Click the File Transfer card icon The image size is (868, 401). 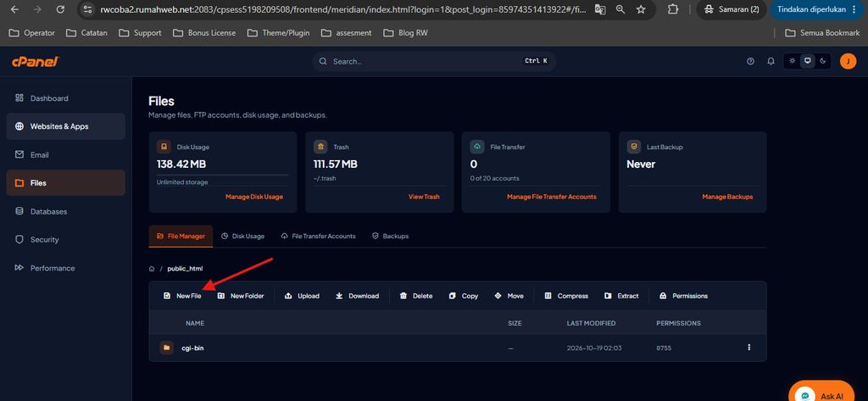(x=476, y=147)
